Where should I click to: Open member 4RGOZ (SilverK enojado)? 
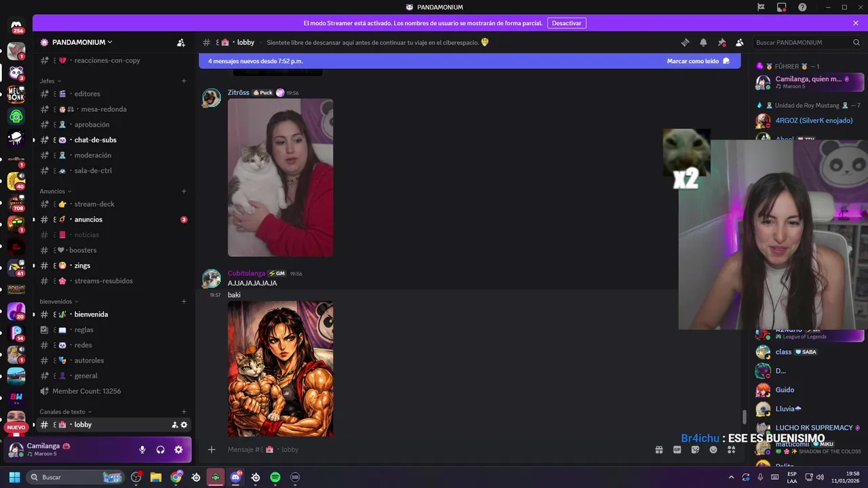[x=810, y=121]
